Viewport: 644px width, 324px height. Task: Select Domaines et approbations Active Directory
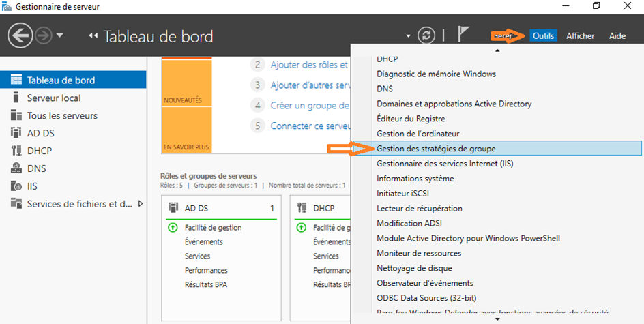pyautogui.click(x=496, y=104)
